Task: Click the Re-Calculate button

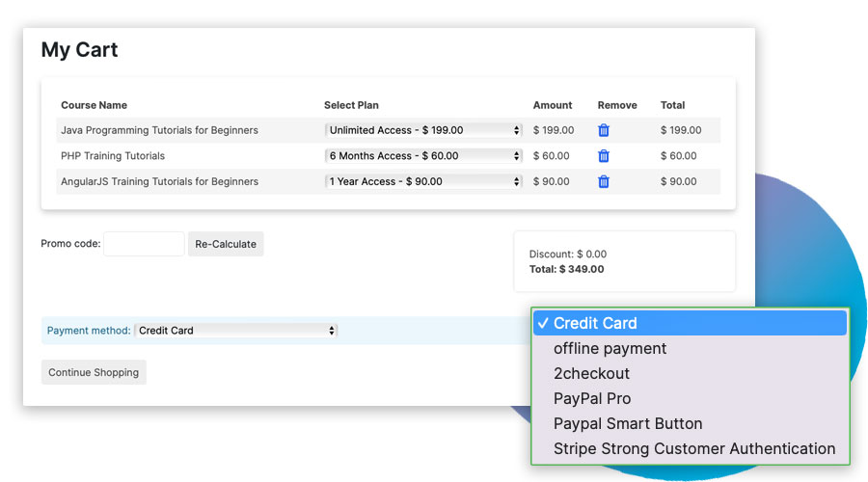Action: tap(226, 244)
